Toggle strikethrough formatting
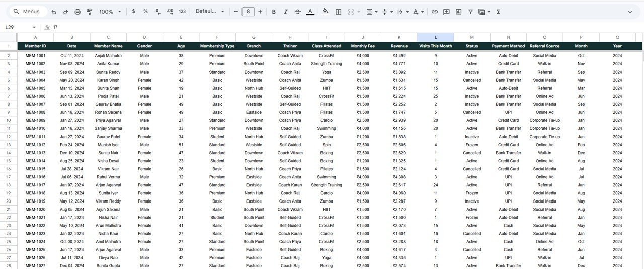Viewport: 644px width, 269px height. point(298,12)
